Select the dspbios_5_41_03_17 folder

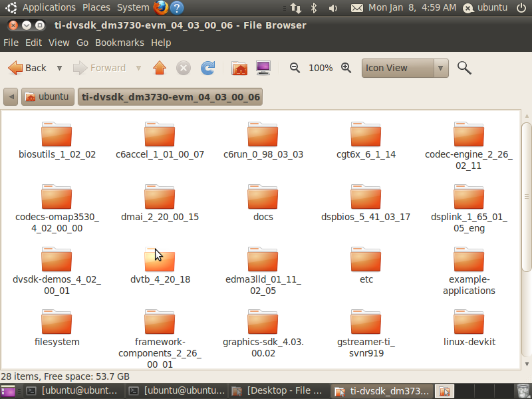[x=366, y=203]
